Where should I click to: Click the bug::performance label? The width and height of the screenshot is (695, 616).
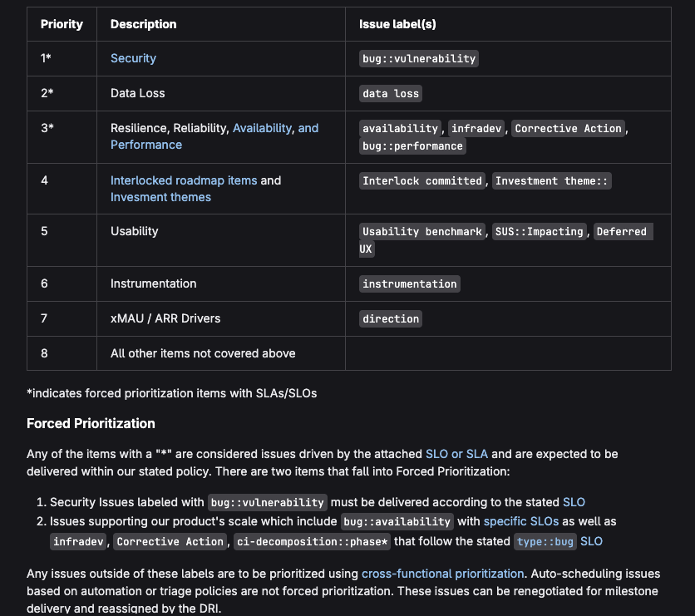pyautogui.click(x=412, y=145)
